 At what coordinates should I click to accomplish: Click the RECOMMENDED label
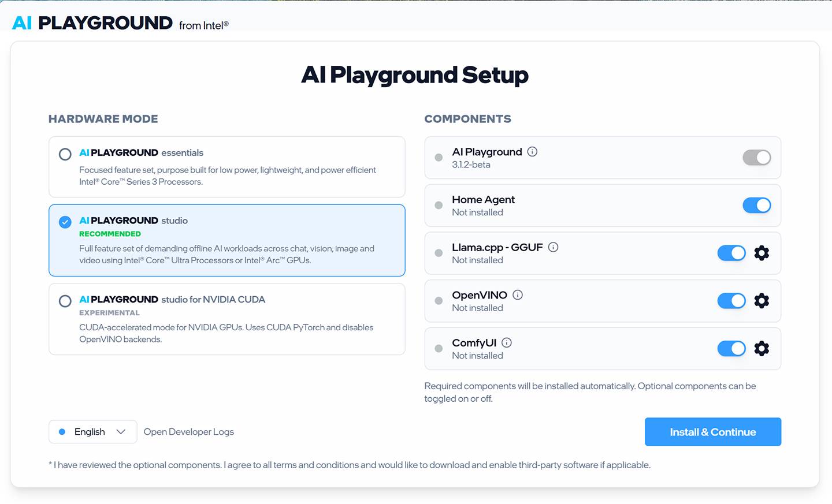pos(110,234)
